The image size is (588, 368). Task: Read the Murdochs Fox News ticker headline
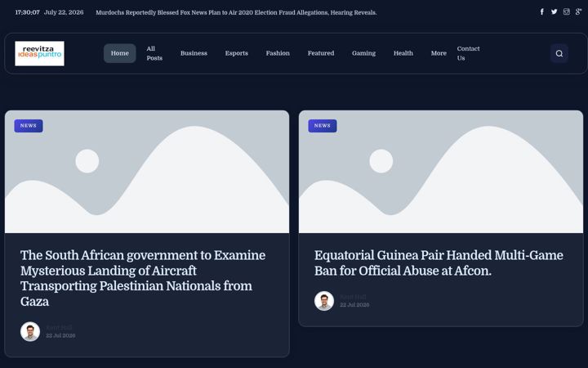[236, 12]
